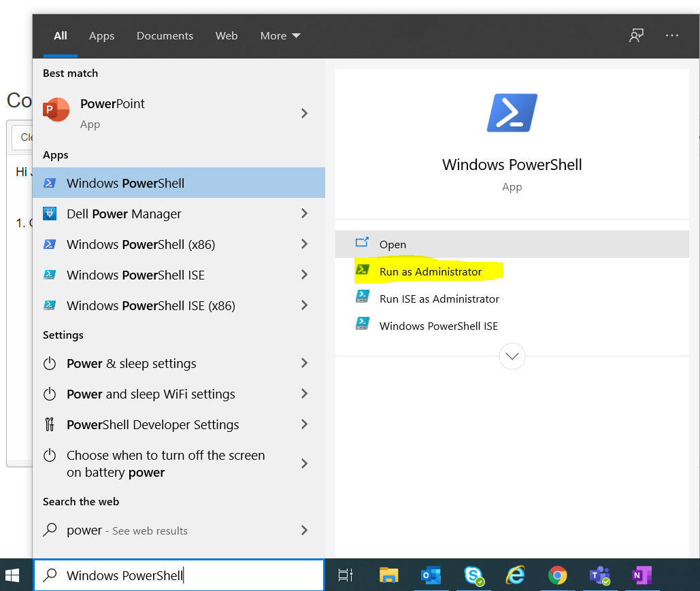
Task: Open the More filter dropdown
Action: tap(280, 36)
